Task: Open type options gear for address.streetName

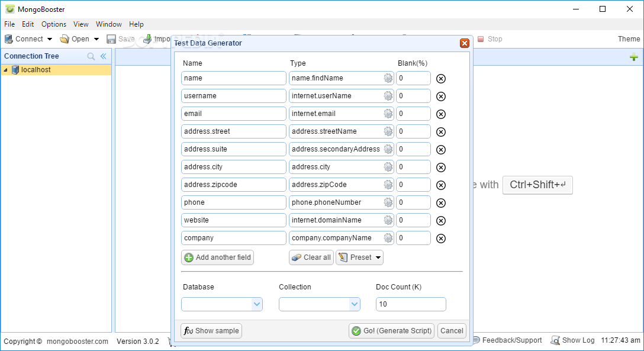Action: pos(388,131)
